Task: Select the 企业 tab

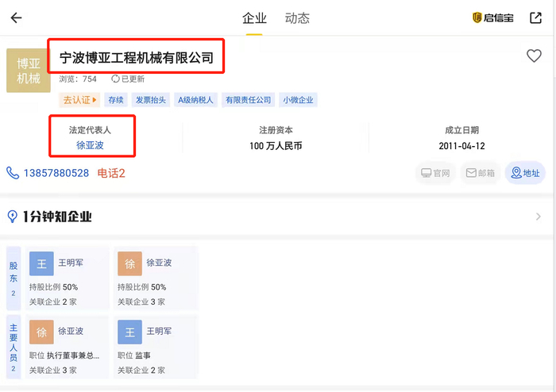Action: pos(254,18)
